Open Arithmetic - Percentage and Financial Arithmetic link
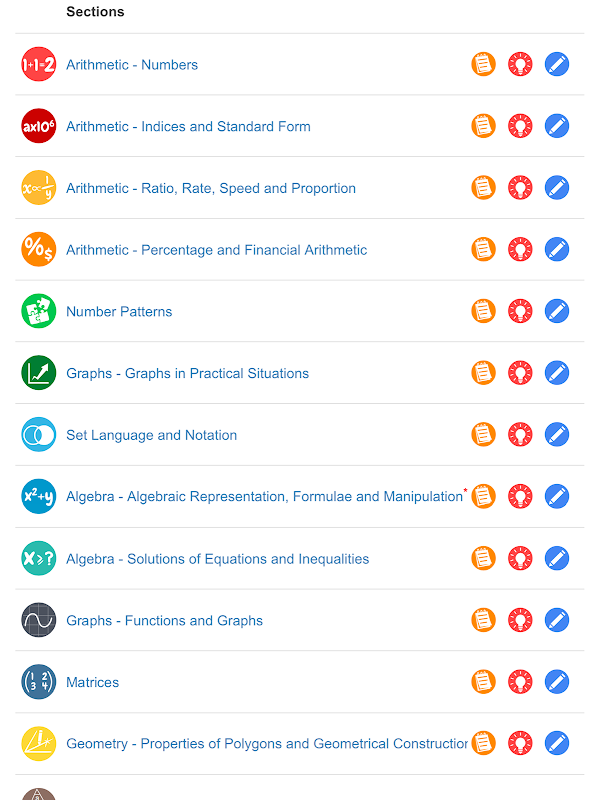Viewport: 600px width, 800px height. [x=216, y=250]
